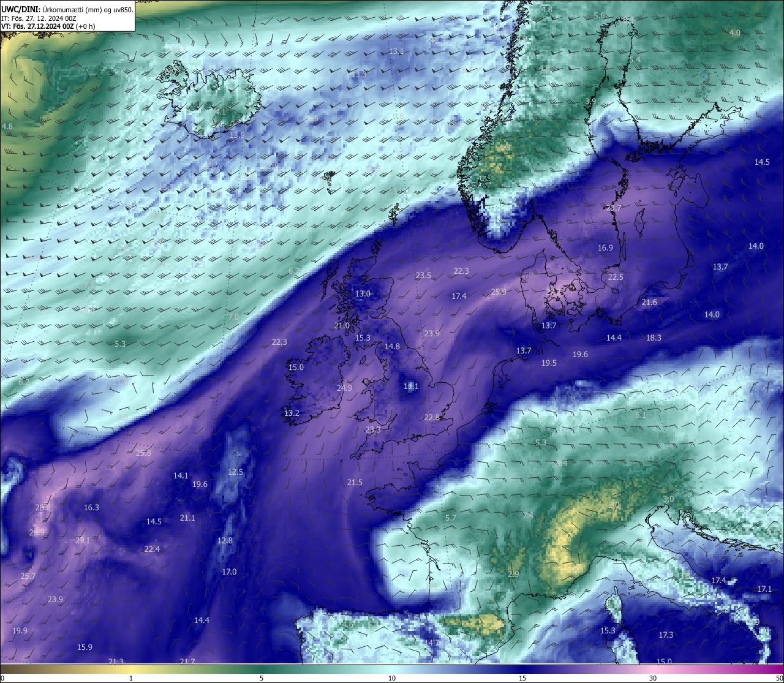Click the 24.9 value over the Irish Sea
The image size is (784, 683).
pos(344,388)
